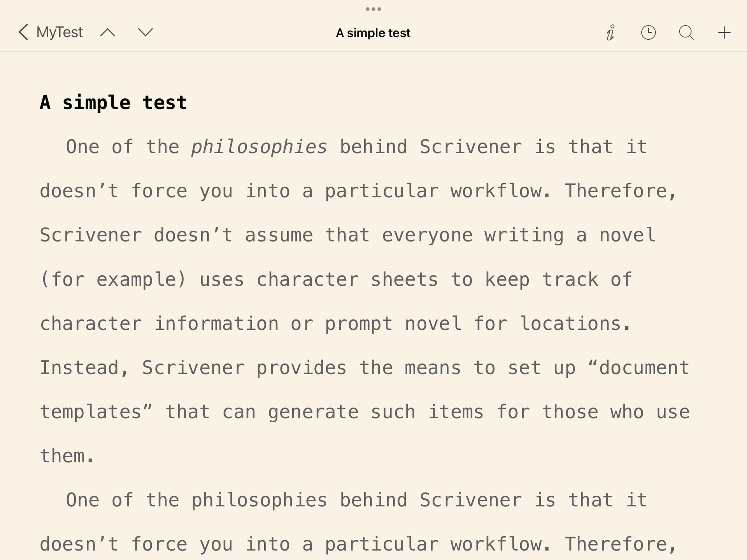Click on "(for example)" in the paragraph

point(113,280)
